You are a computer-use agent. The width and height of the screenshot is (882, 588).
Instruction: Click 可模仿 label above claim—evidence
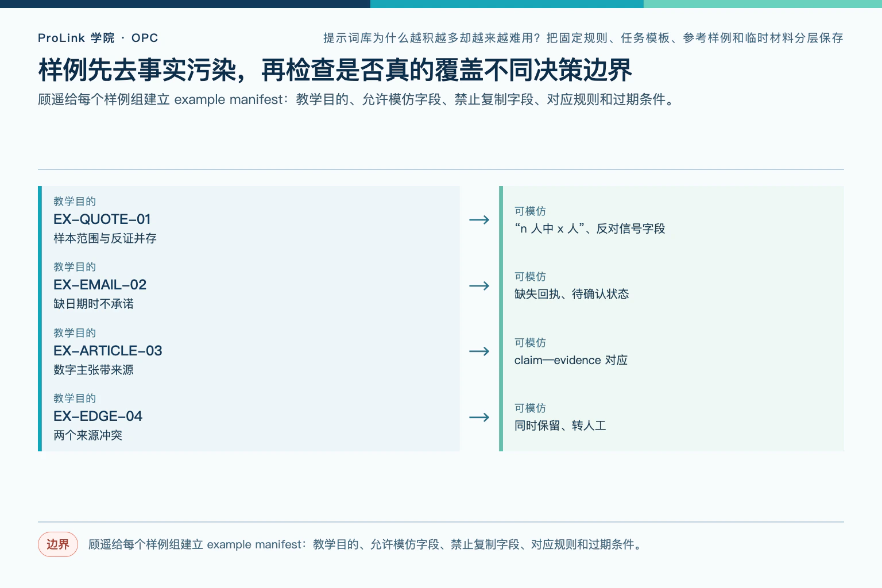coord(530,343)
